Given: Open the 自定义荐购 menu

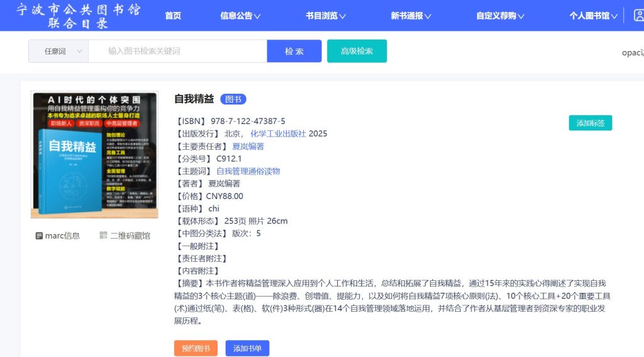Looking at the screenshot, I should click(500, 16).
